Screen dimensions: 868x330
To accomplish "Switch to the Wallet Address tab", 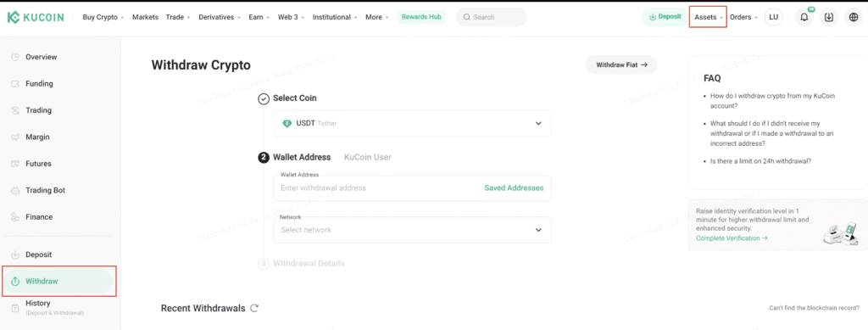I will [x=302, y=157].
